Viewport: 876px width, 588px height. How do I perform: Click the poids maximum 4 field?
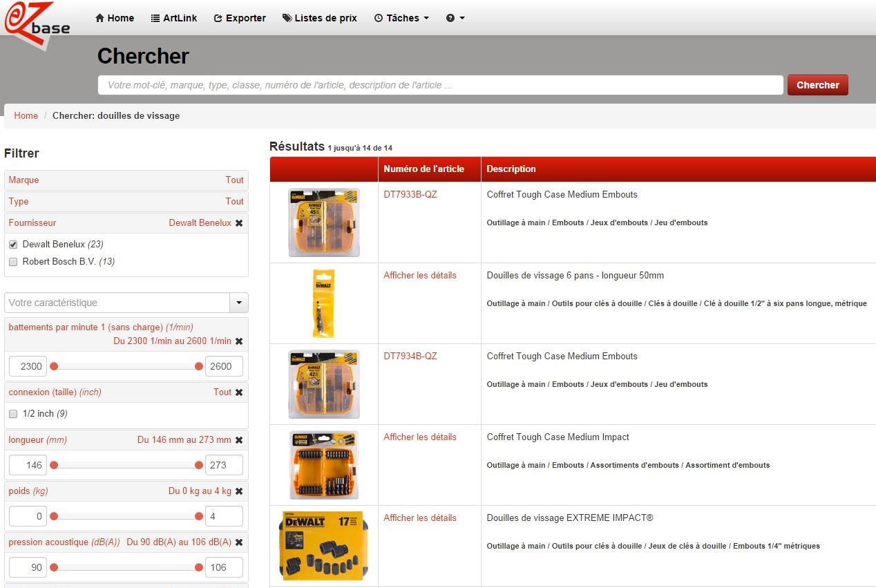click(x=224, y=516)
